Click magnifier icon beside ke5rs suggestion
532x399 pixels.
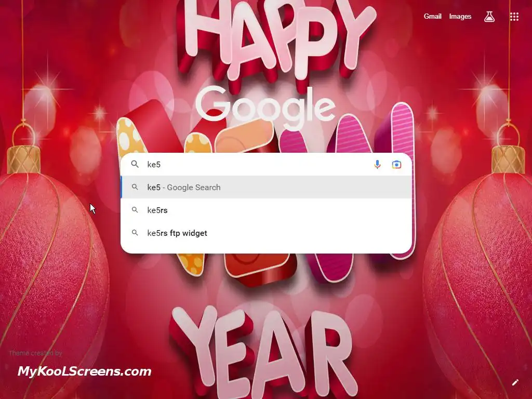pos(135,210)
